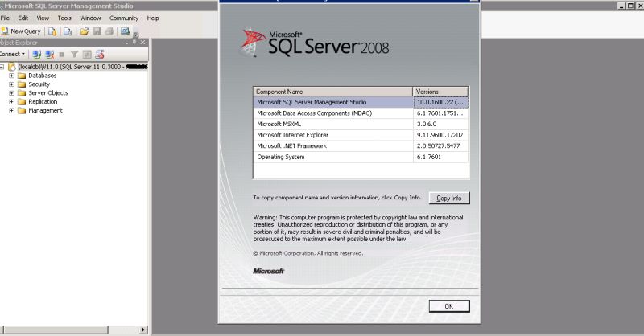Click the second new-query document icon in main toolbar
The height and width of the screenshot is (336, 644).
coord(68,31)
